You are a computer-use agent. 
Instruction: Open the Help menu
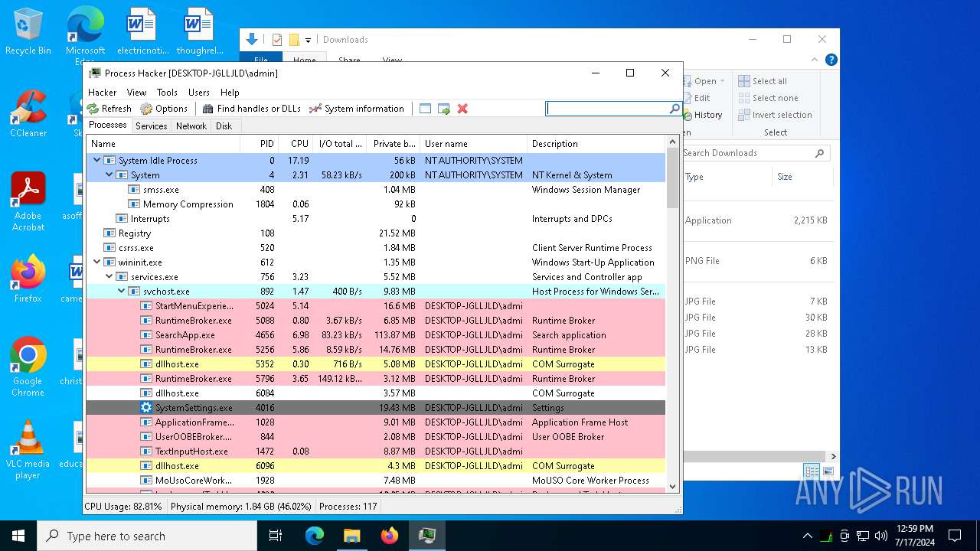click(x=230, y=92)
